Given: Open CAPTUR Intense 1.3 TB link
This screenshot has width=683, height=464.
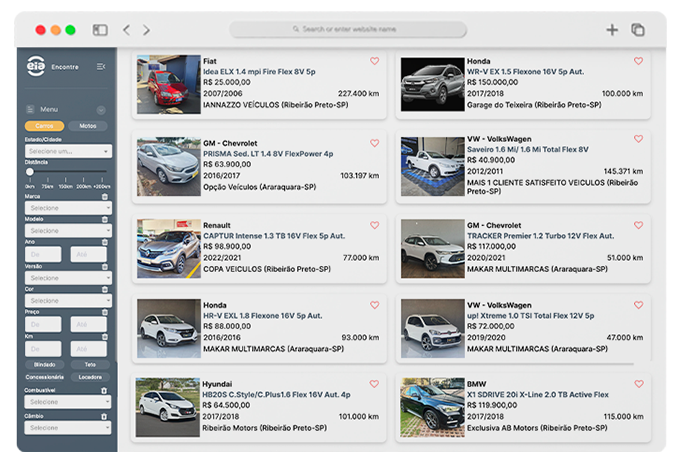Looking at the screenshot, I should coord(274,236).
